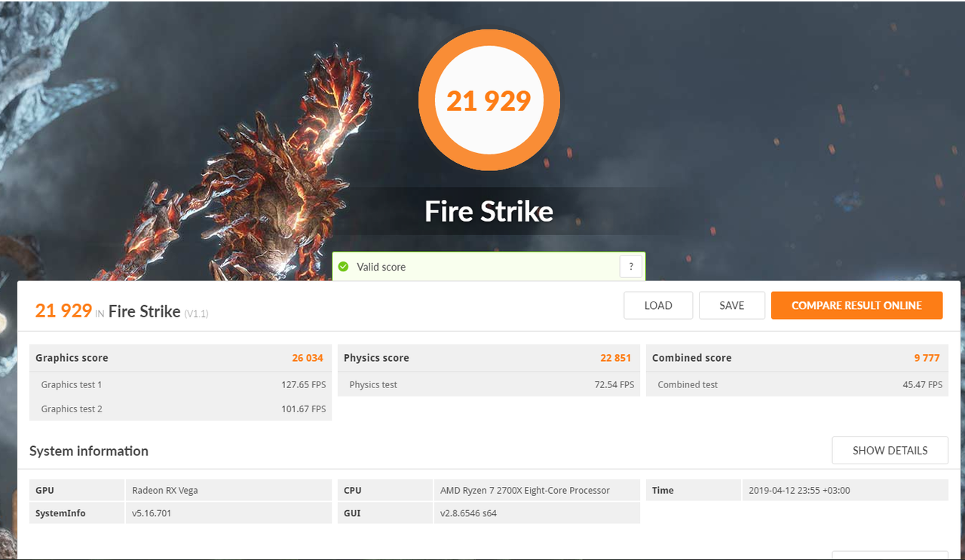Viewport: 965px width, 560px height.
Task: Open the question mark help button
Action: 631,267
